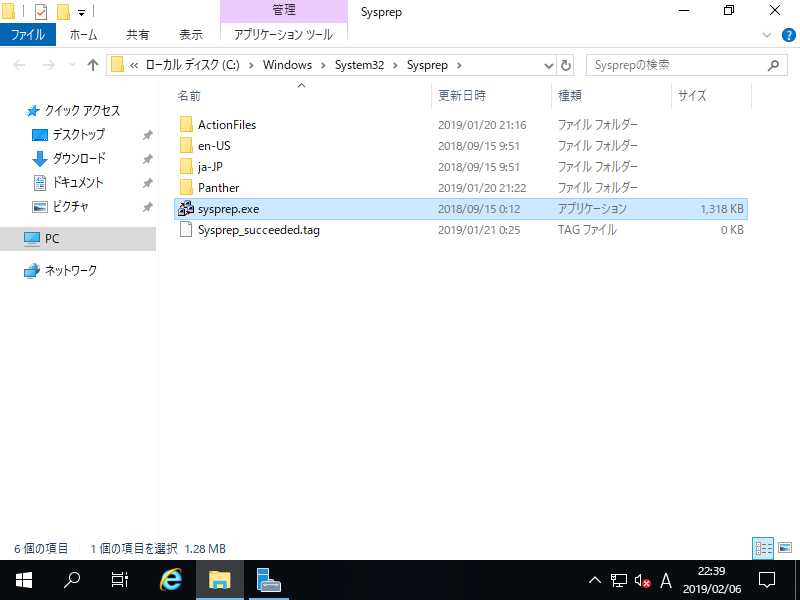Click the Sysprepの検索 search box
The width and height of the screenshot is (800, 600).
pos(687,65)
